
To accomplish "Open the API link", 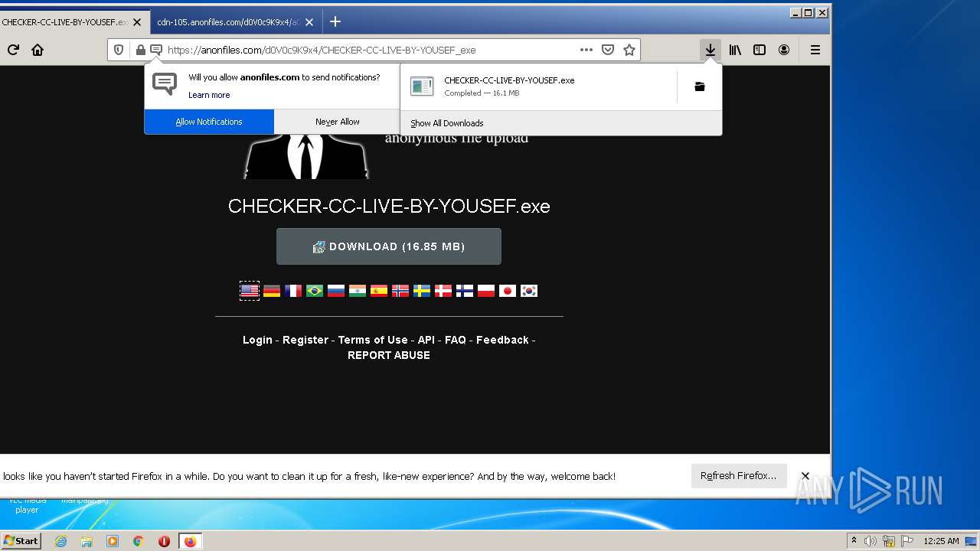I will point(426,340).
